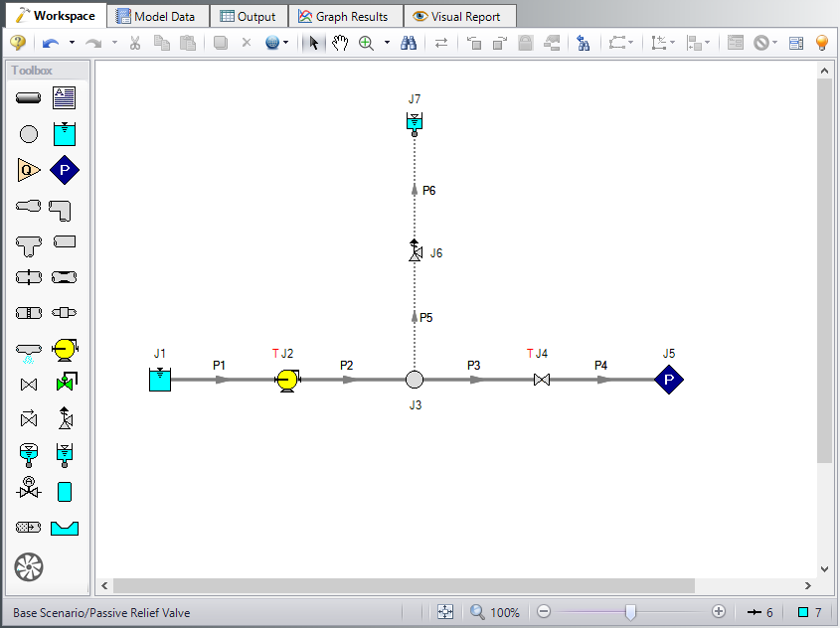Click the Find binoculars toolbar icon
This screenshot has height=628, width=840.
tap(408, 45)
